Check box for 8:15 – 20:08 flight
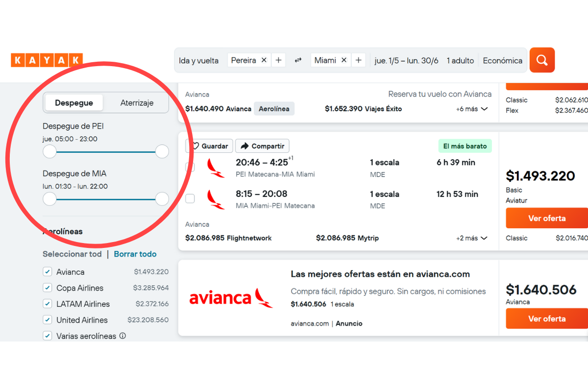The image size is (588, 392). tap(190, 198)
